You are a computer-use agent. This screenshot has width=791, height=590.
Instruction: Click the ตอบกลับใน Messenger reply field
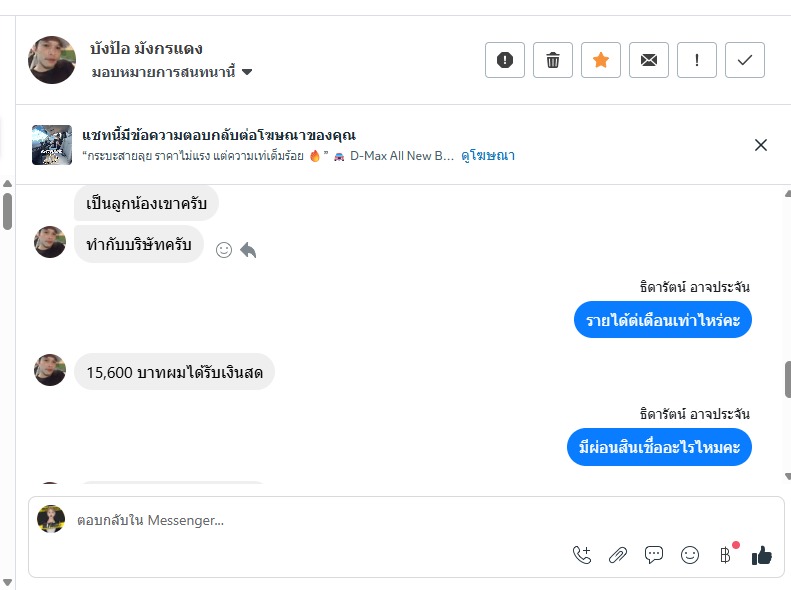tap(300, 520)
